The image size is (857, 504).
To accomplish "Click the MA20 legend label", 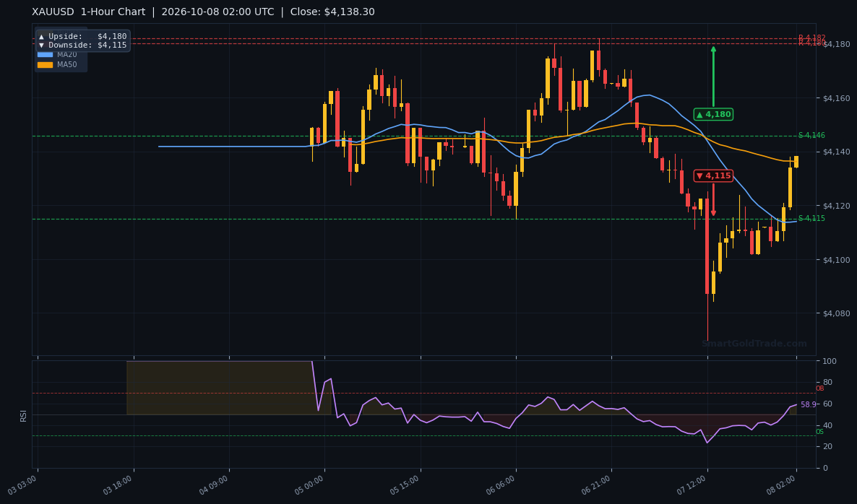I will [66, 55].
